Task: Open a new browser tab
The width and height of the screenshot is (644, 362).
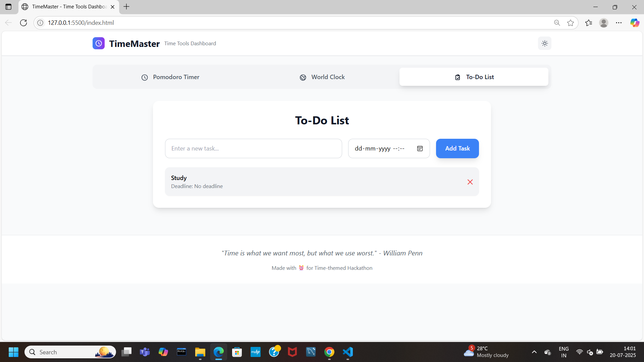Action: [126, 7]
